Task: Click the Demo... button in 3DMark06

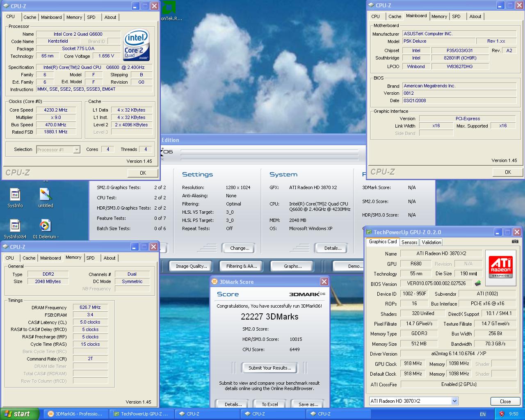Action: [349, 266]
